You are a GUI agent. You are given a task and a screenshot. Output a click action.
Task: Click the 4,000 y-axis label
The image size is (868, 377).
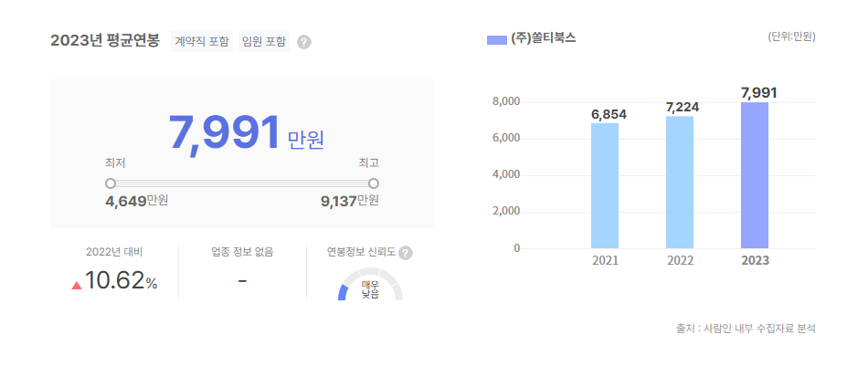[505, 174]
